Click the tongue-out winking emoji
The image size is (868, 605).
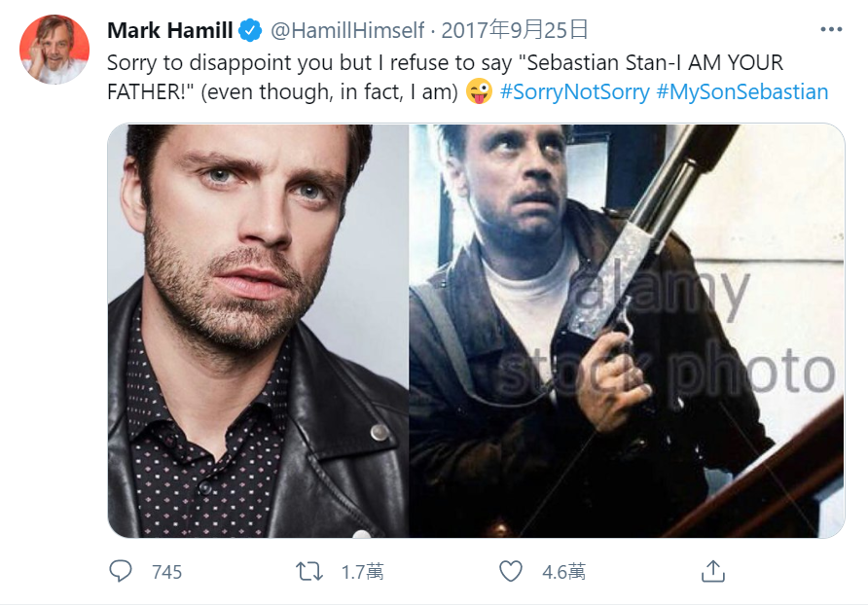coord(479,92)
